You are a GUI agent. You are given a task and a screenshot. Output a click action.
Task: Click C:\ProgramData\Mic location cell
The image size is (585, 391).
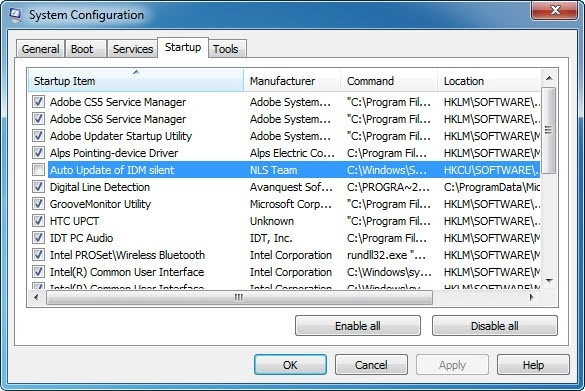pyautogui.click(x=492, y=187)
